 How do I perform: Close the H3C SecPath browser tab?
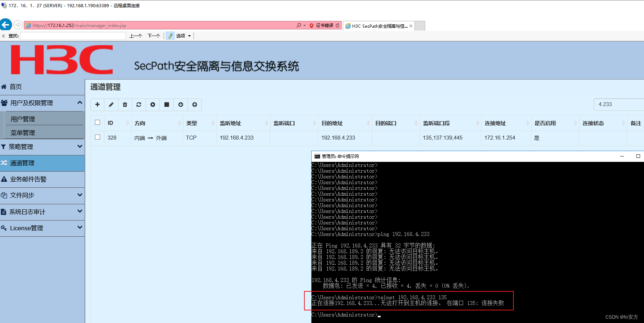point(411,26)
